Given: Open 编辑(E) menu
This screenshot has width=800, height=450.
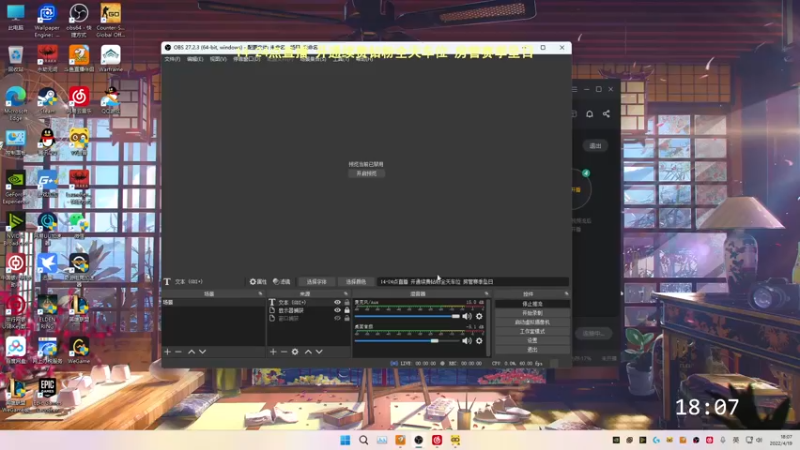Looking at the screenshot, I should point(195,59).
